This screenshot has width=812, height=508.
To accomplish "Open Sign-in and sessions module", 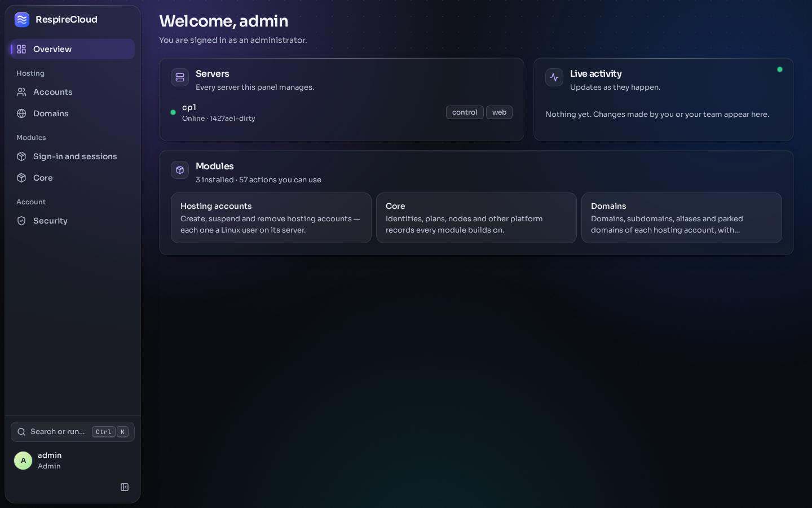I will 73,156.
